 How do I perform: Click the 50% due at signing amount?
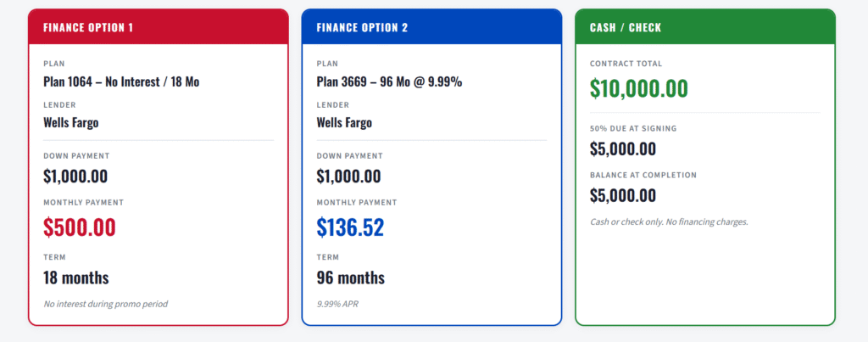[x=623, y=149]
